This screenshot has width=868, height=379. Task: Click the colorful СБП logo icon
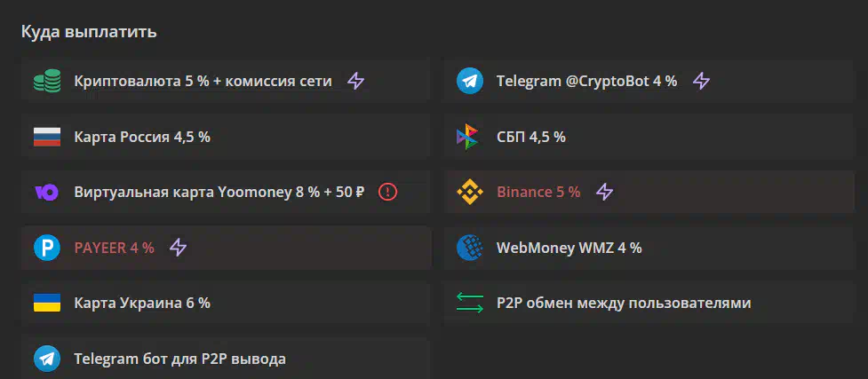(467, 137)
